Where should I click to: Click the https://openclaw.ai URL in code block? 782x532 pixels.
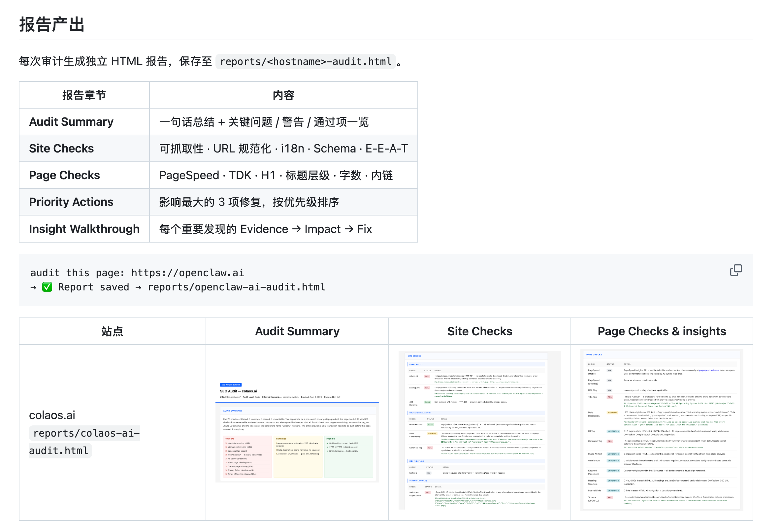[188, 273]
